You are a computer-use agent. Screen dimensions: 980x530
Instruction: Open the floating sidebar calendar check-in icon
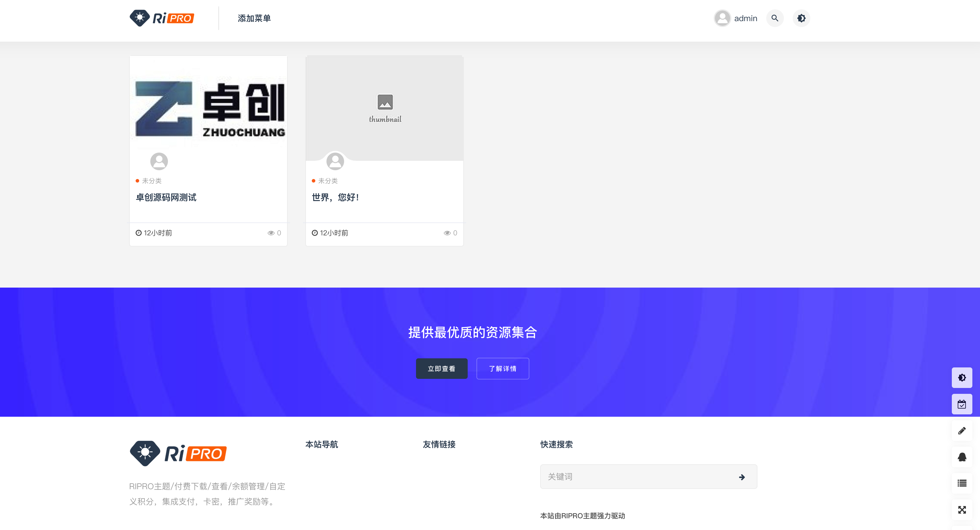[962, 404]
